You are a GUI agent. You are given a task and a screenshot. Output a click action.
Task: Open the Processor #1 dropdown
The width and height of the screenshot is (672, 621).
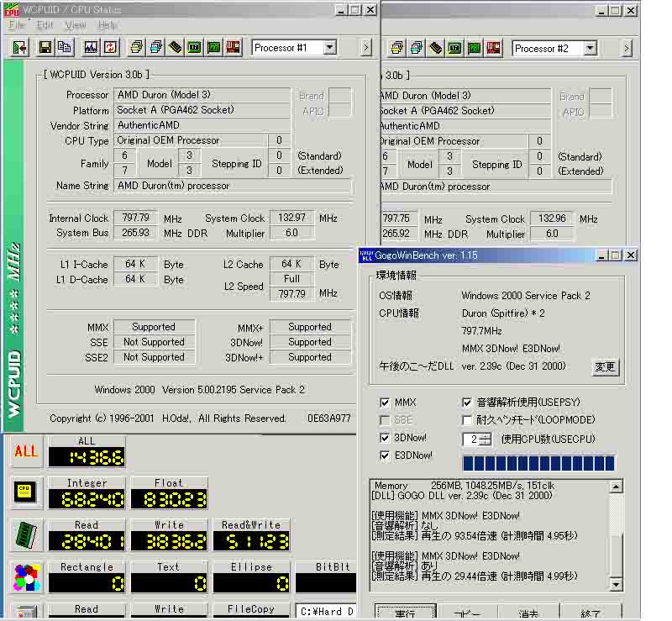pyautogui.click(x=329, y=47)
